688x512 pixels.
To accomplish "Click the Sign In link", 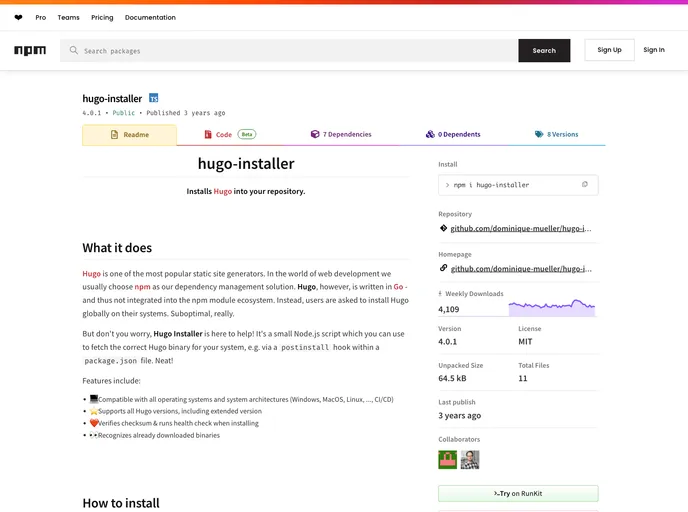I will coord(654,50).
